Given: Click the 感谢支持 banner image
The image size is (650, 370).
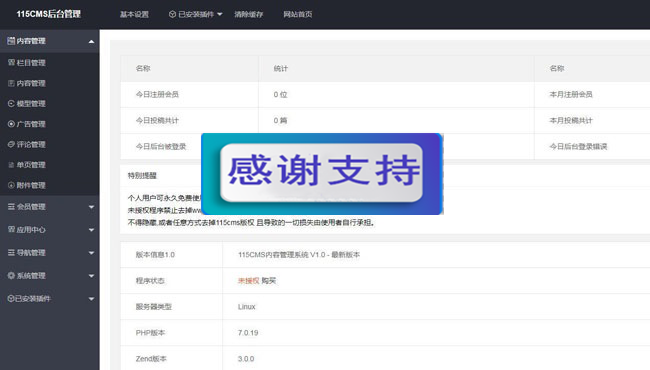Looking at the screenshot, I should 322,174.
